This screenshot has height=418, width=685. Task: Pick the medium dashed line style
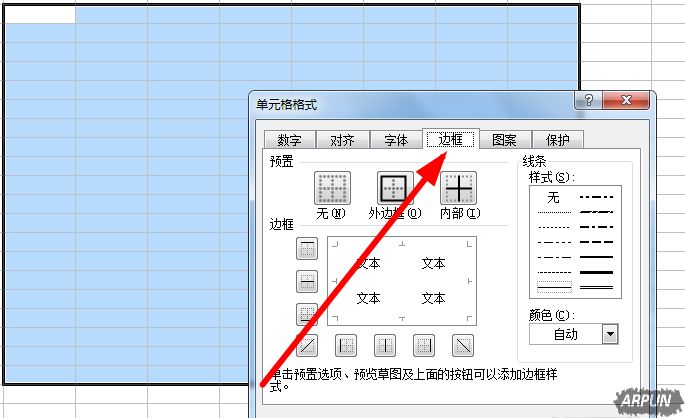click(x=596, y=242)
